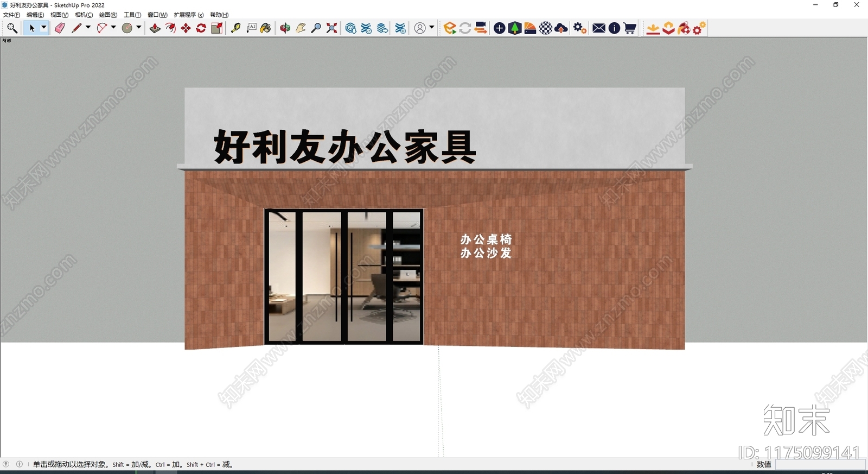Open the Enscape store cart icon
This screenshot has width=868, height=474.
pos(630,28)
